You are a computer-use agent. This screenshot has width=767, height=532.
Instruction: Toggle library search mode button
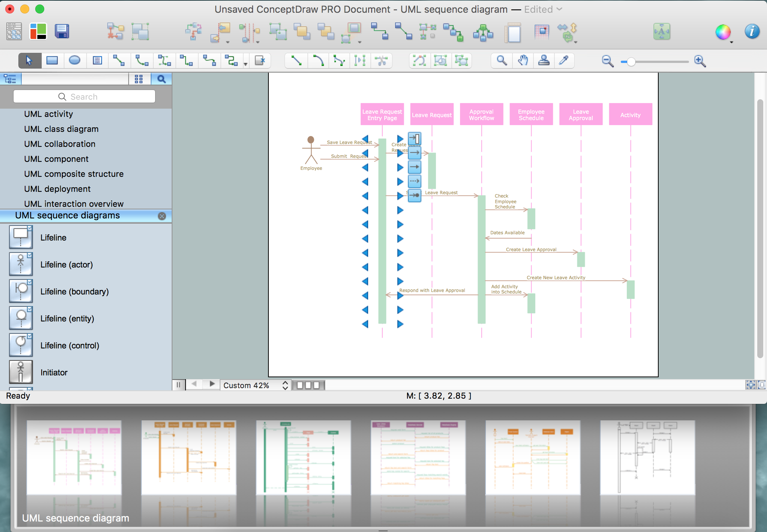[x=161, y=79]
